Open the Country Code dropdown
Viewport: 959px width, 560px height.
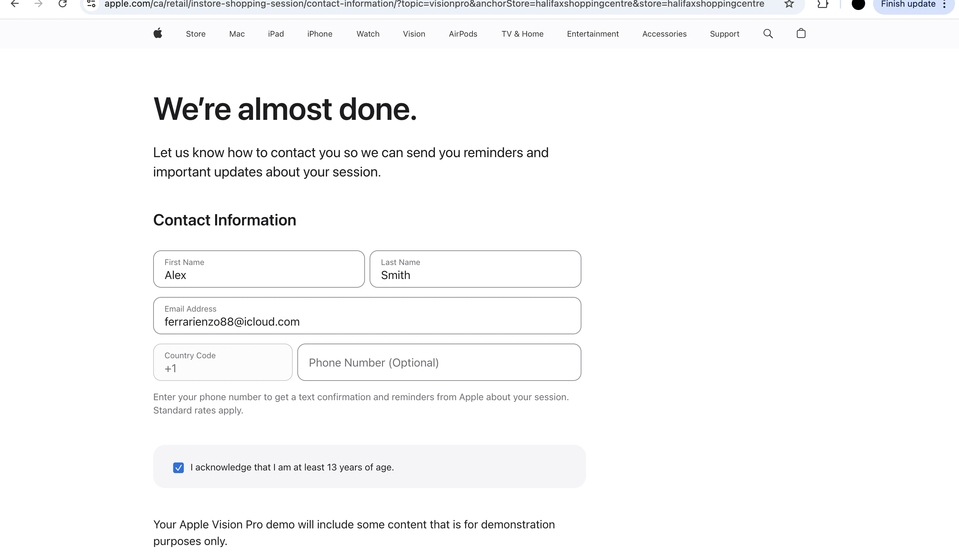coord(223,362)
